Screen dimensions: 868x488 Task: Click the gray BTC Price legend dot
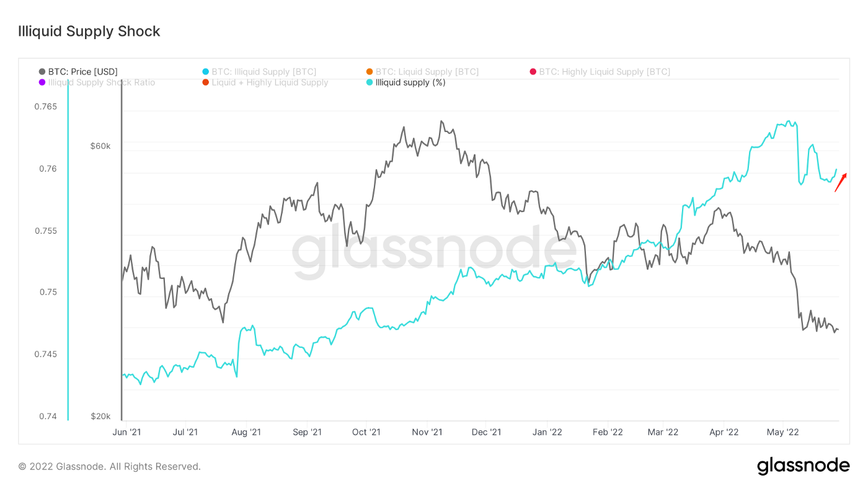42,72
